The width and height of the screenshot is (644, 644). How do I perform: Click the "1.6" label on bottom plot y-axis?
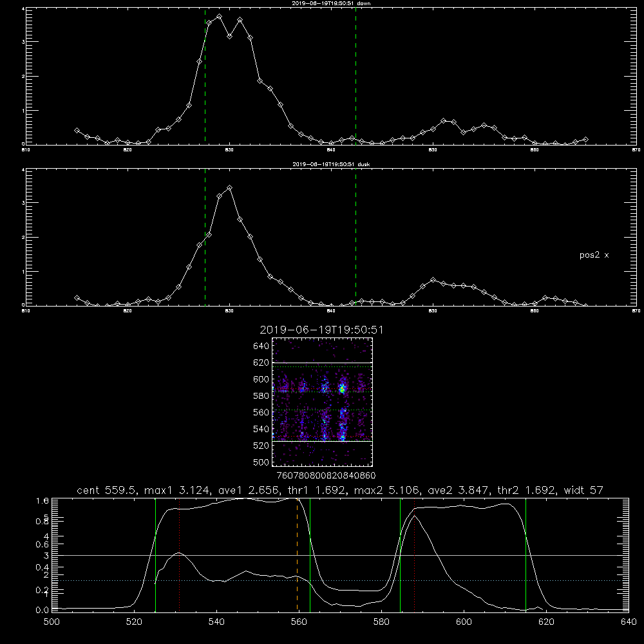click(43, 500)
